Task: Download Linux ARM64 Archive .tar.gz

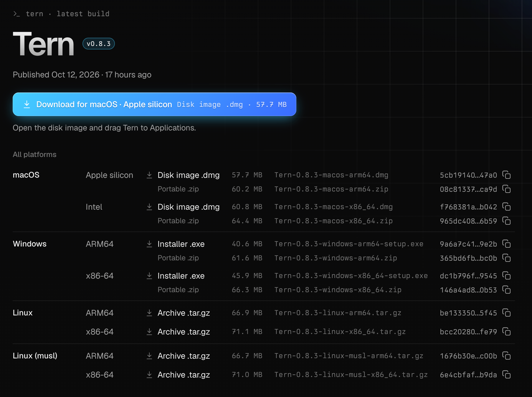Action: pyautogui.click(x=178, y=313)
